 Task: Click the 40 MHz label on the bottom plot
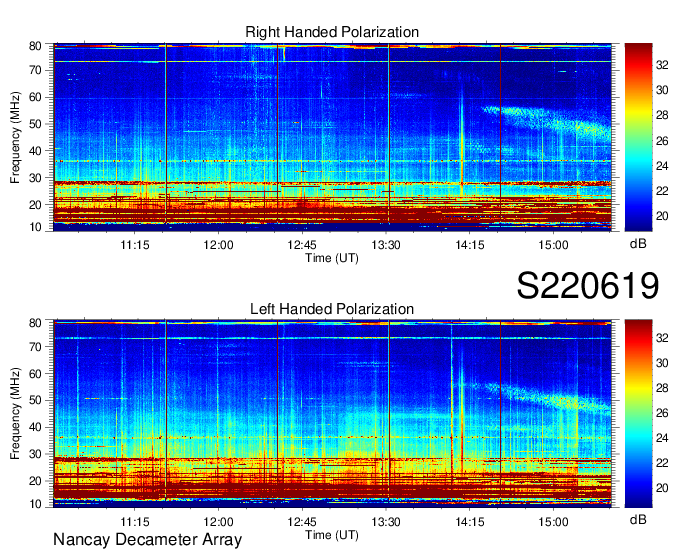tap(35, 427)
